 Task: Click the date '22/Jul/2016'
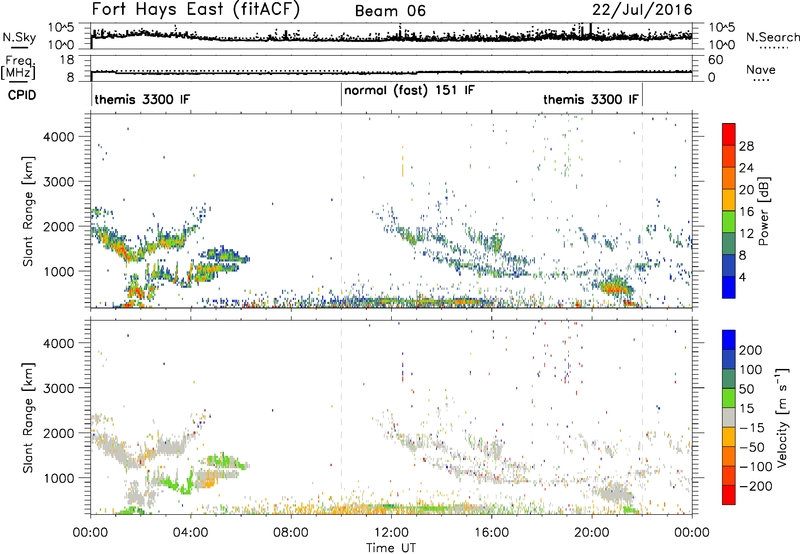tap(642, 10)
